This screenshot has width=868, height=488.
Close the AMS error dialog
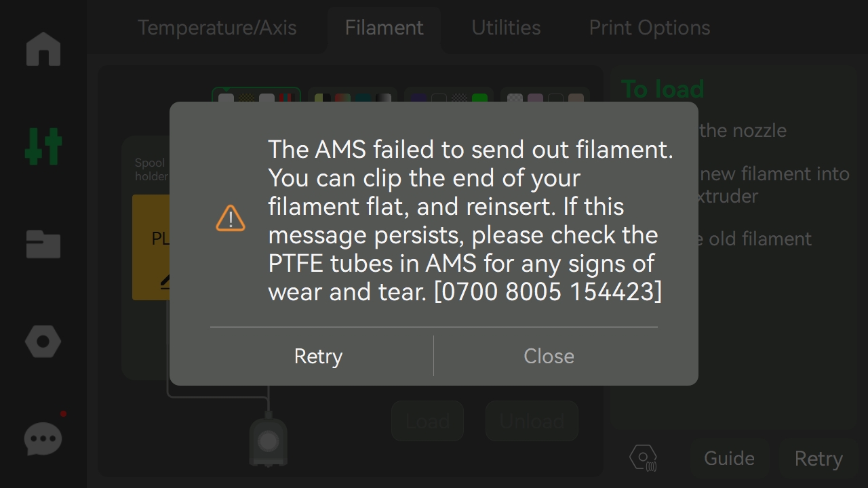coord(549,356)
